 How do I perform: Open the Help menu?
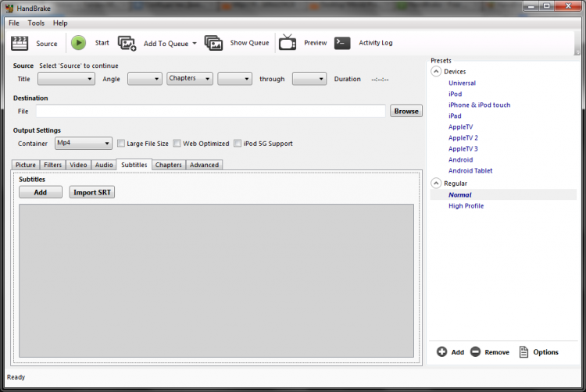point(60,23)
